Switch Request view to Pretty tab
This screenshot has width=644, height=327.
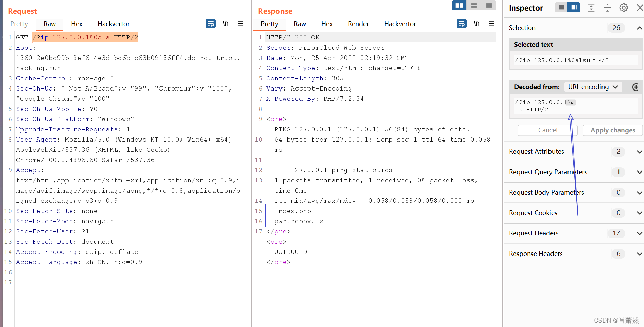(x=19, y=24)
